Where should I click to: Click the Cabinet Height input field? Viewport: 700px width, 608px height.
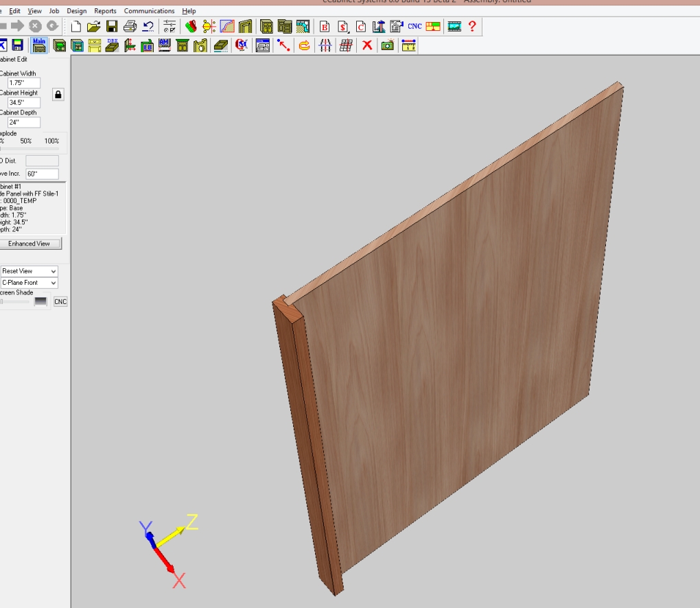[24, 103]
